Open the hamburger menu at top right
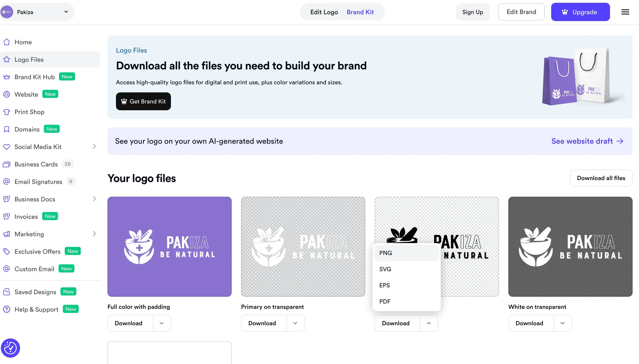The width and height of the screenshot is (639, 364). [625, 12]
